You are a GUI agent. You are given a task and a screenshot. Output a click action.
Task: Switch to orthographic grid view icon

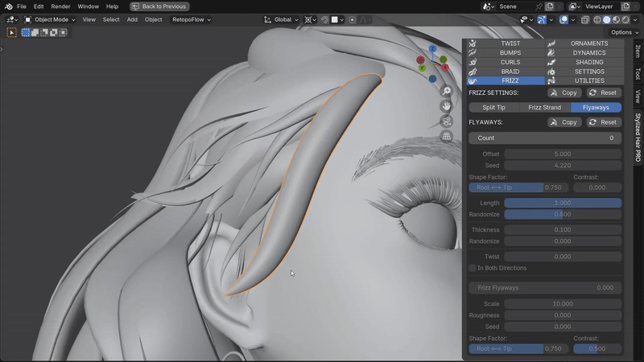pyautogui.click(x=447, y=136)
